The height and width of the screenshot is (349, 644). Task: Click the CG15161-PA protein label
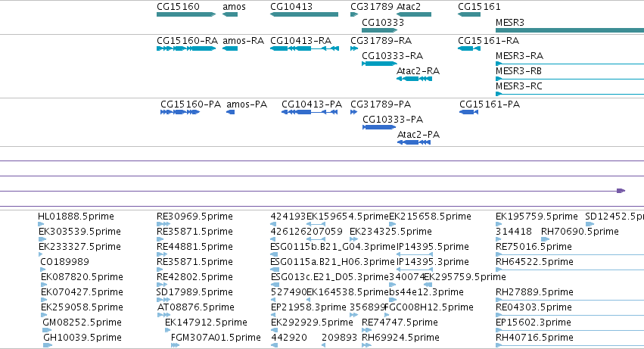pyautogui.click(x=490, y=104)
